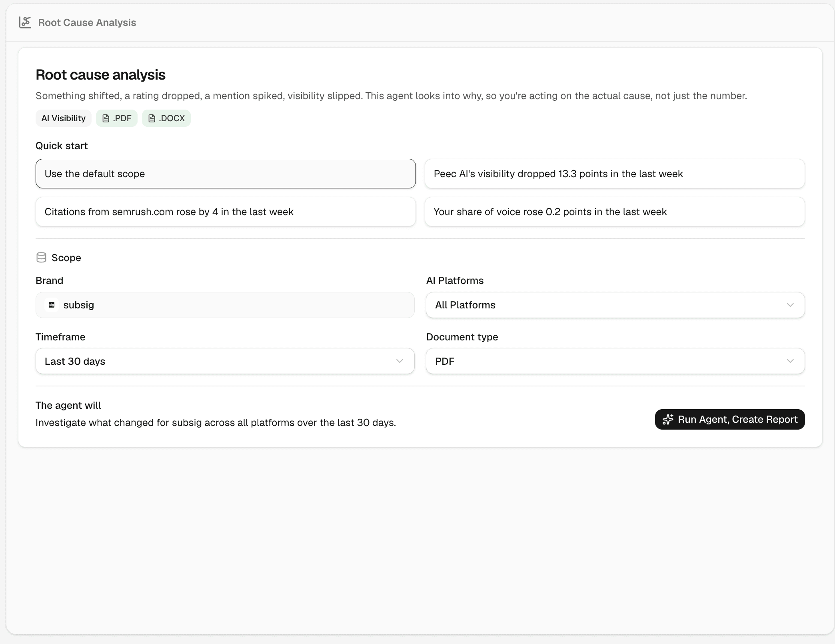Run Agent, Create Report
835x644 pixels.
[x=730, y=419]
